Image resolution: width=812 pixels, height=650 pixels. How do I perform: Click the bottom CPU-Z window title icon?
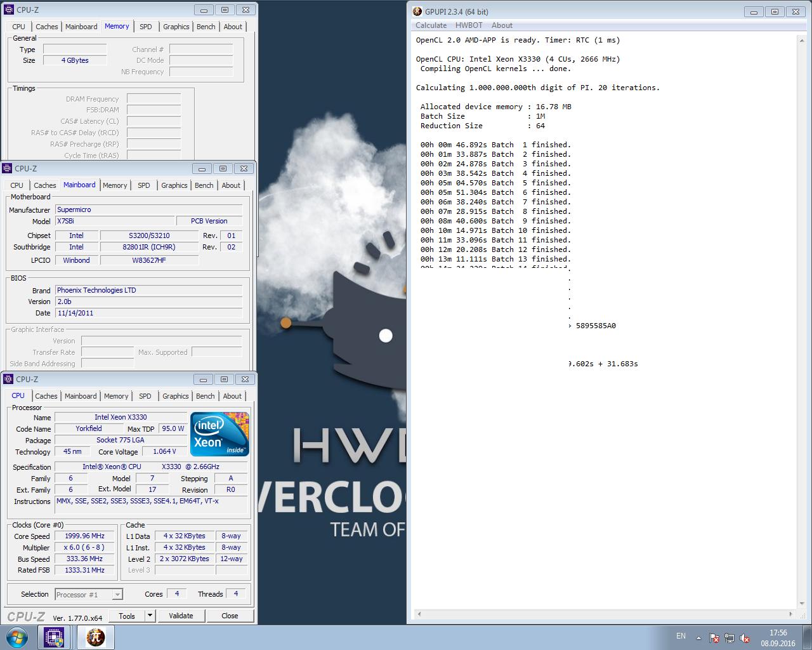8,379
